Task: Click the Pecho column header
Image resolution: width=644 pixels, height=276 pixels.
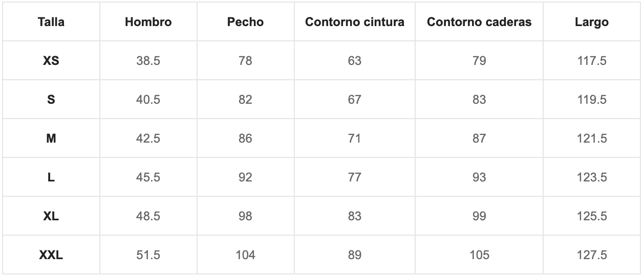Action: (246, 22)
